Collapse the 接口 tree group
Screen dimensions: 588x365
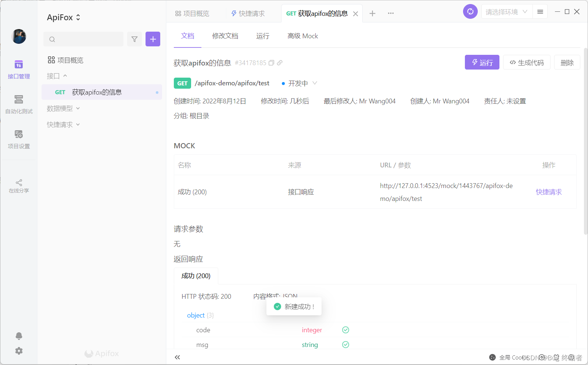[57, 76]
